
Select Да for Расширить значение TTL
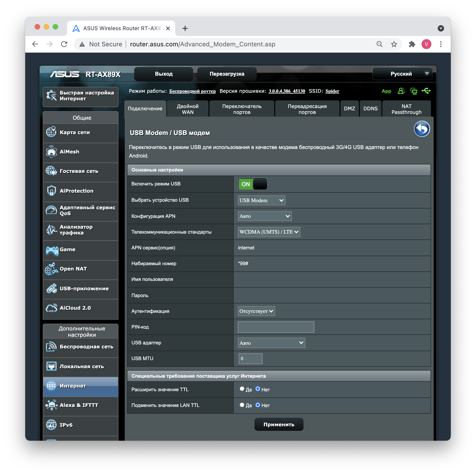(x=242, y=389)
